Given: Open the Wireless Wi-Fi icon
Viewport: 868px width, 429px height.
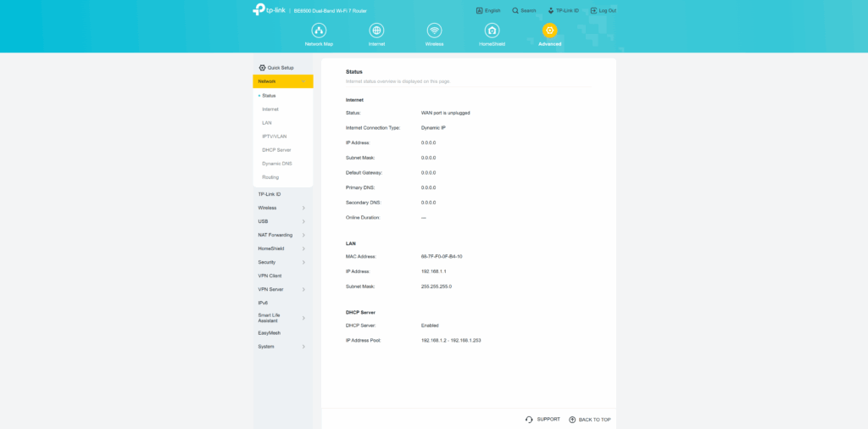Looking at the screenshot, I should click(434, 31).
